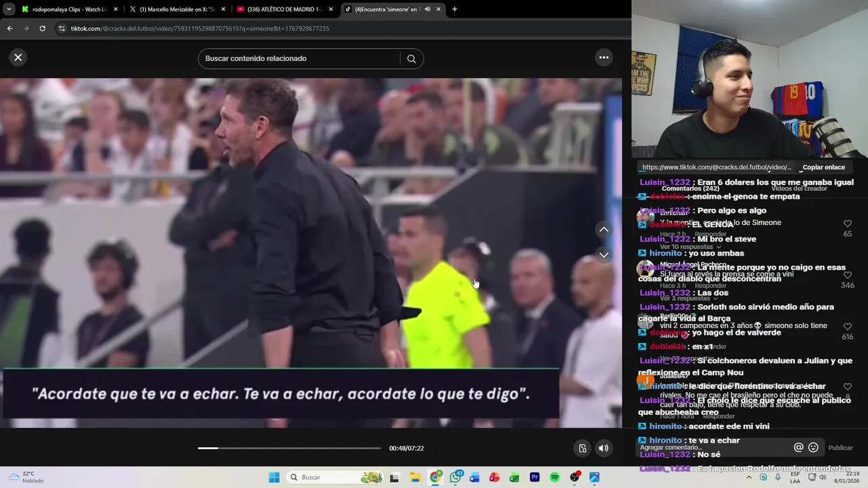Open the "Comentarios (242)" tab
Viewport: 868px width, 488px height.
coord(690,188)
